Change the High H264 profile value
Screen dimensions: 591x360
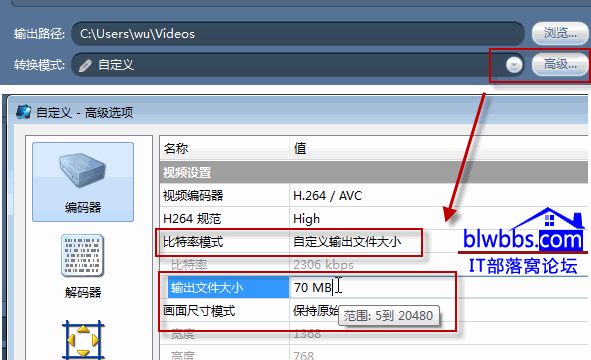point(306,219)
